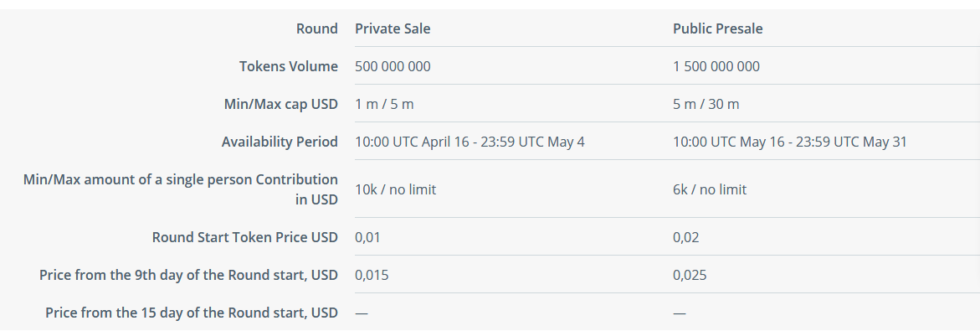
Task: Select the 0,025 ninth-day price
Action: click(x=690, y=276)
